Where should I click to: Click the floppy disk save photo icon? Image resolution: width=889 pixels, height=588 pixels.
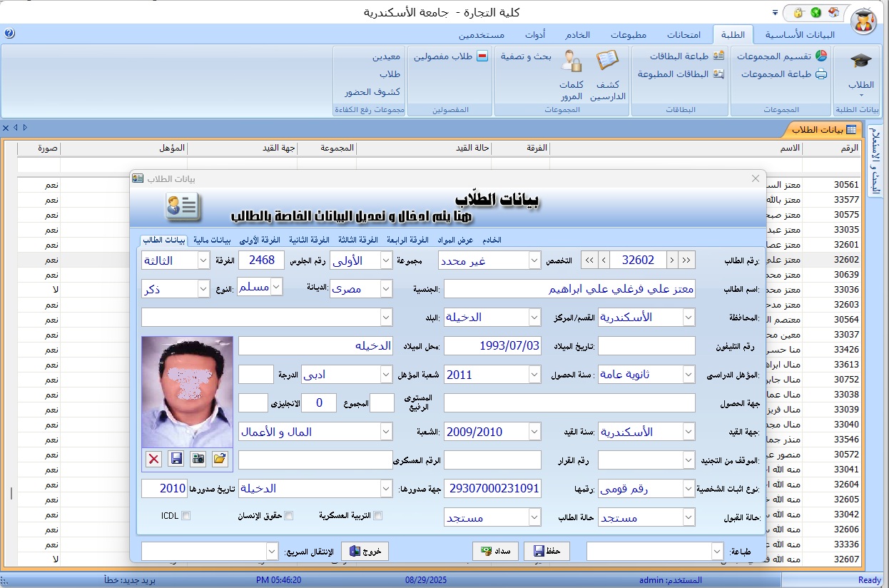[176, 459]
